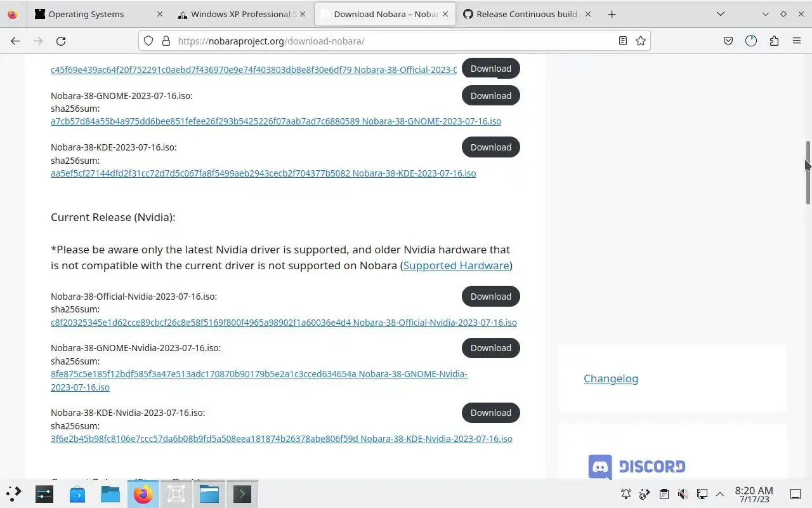Open the tracking protection shield icon
Image resolution: width=812 pixels, height=508 pixels.
coord(148,41)
